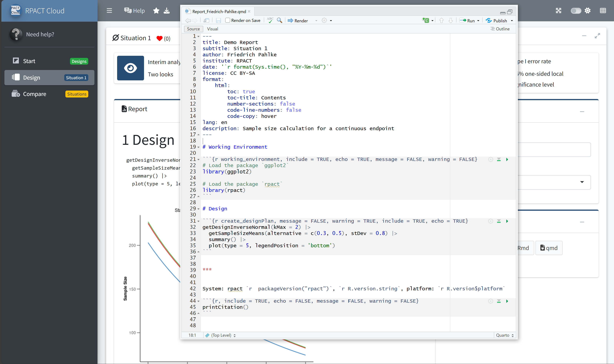This screenshot has height=364, width=614.
Task: Click the Outline toggle in editor
Action: point(500,29)
